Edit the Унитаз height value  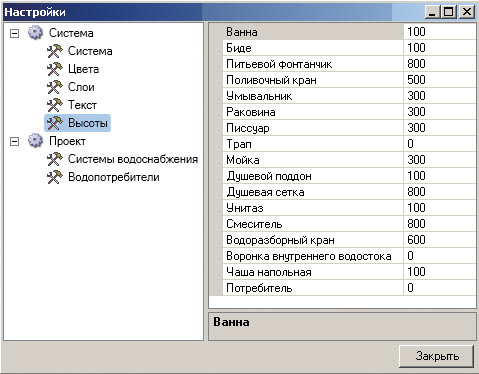click(x=440, y=208)
